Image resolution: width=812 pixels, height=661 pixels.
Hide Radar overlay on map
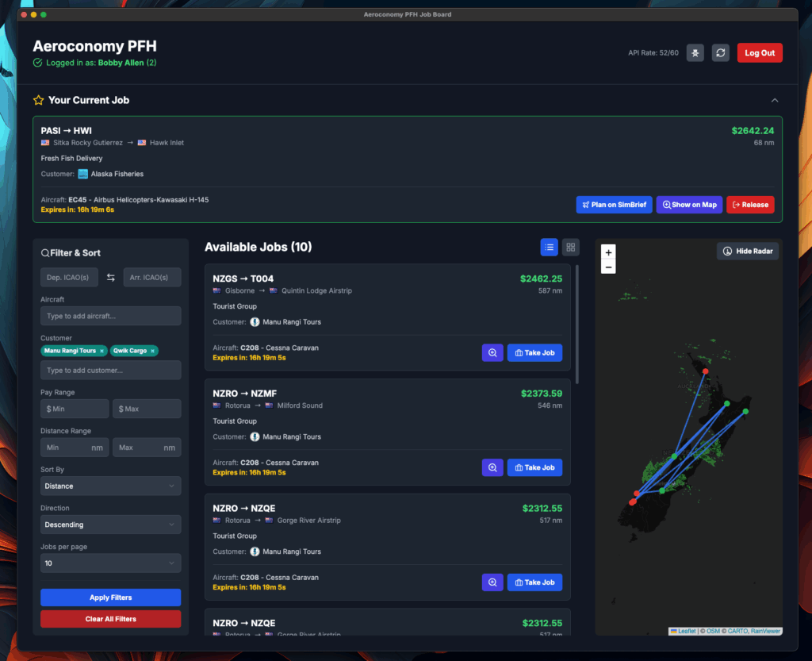[748, 252]
